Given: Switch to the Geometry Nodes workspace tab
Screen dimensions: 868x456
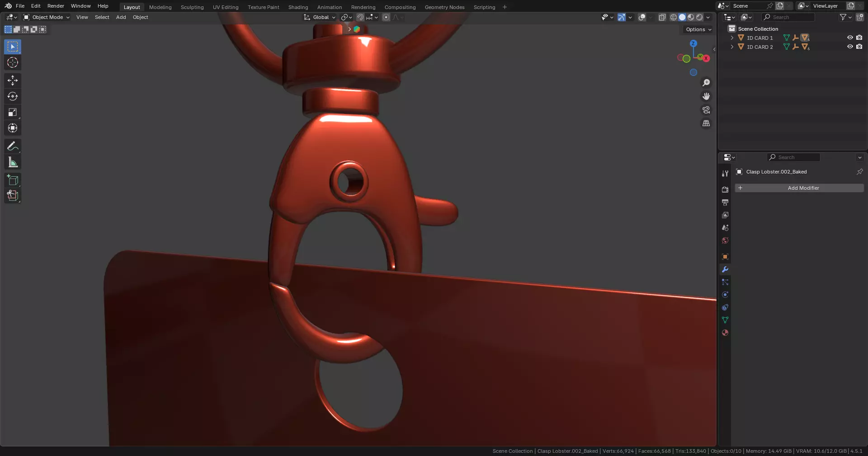Looking at the screenshot, I should tap(444, 7).
